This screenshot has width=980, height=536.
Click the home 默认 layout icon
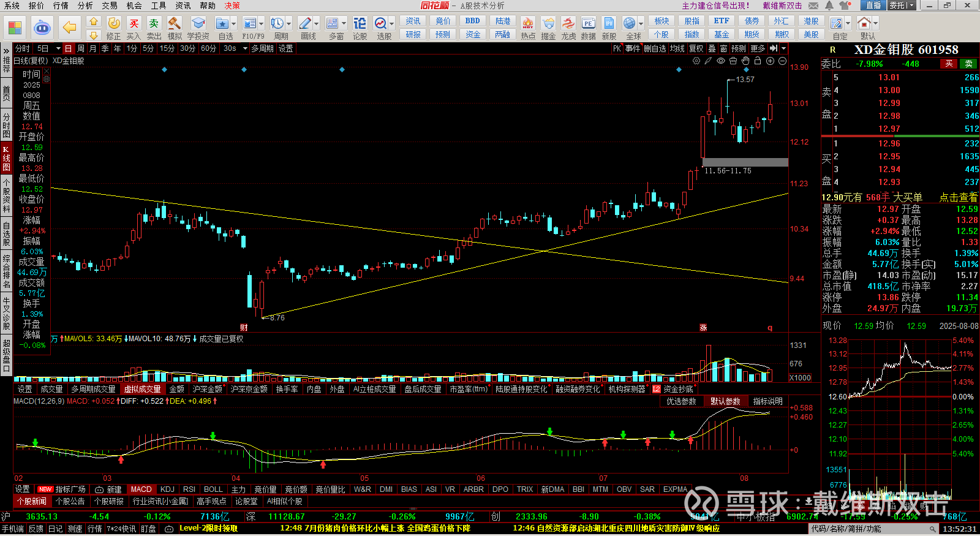click(x=864, y=23)
